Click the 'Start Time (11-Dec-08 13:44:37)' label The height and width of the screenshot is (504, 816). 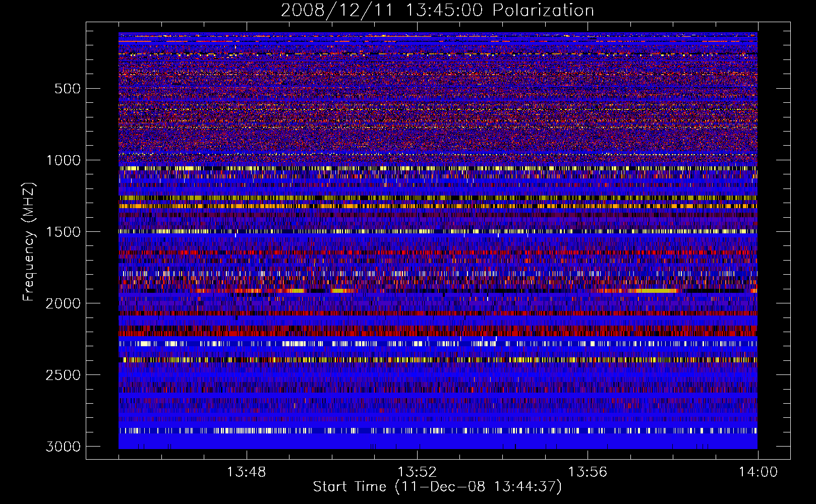[437, 487]
